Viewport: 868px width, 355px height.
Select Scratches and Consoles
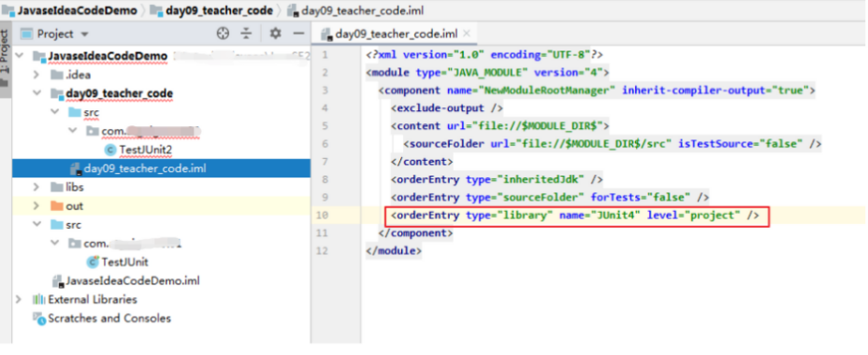109,318
